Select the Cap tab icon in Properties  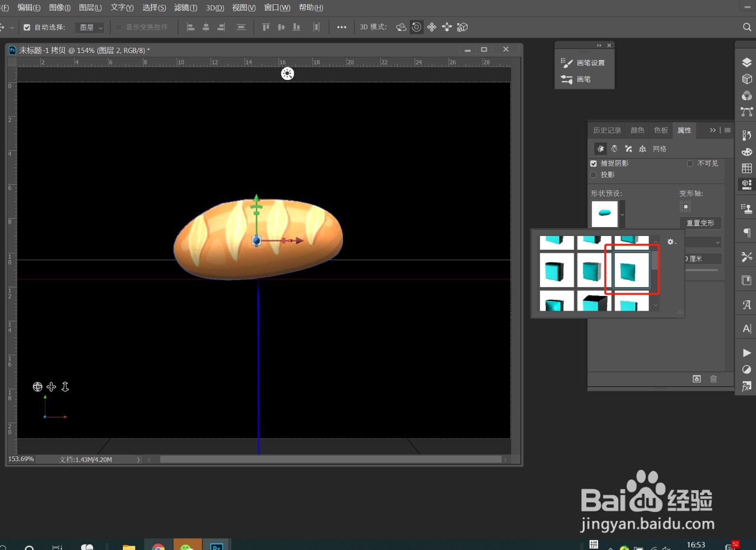(628, 149)
